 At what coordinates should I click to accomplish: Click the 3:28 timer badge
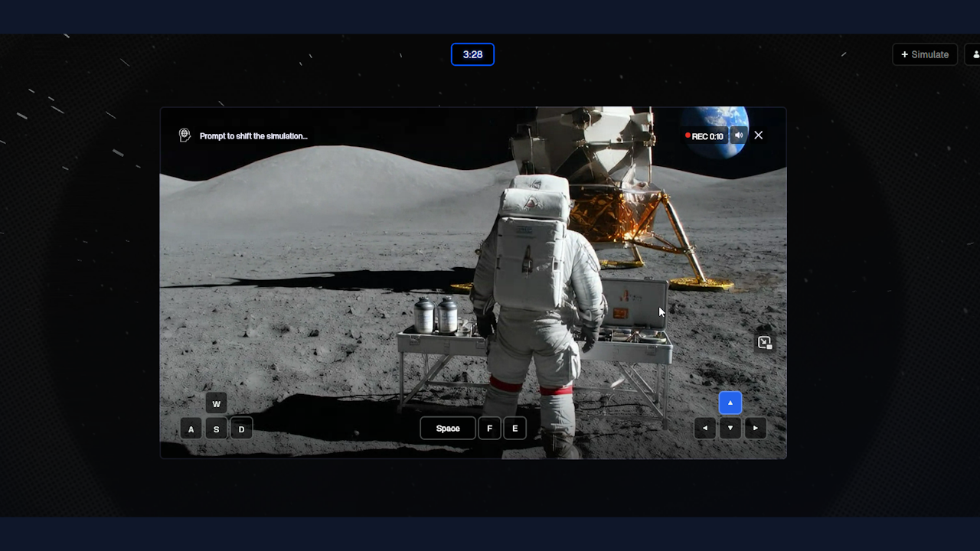(472, 54)
